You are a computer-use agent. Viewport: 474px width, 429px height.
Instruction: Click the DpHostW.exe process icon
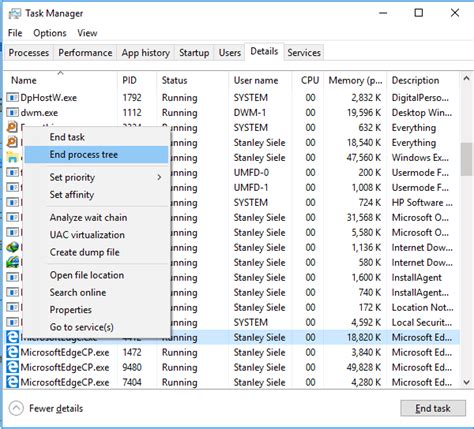click(12, 98)
